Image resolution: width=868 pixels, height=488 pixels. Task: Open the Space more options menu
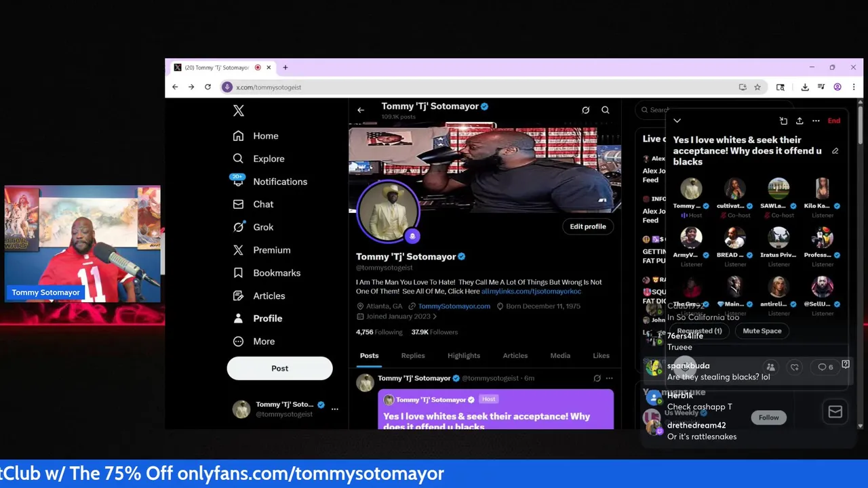[x=816, y=121]
